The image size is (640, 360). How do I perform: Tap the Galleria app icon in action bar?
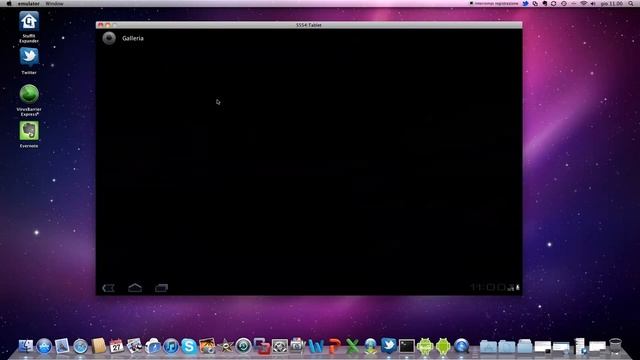point(109,38)
